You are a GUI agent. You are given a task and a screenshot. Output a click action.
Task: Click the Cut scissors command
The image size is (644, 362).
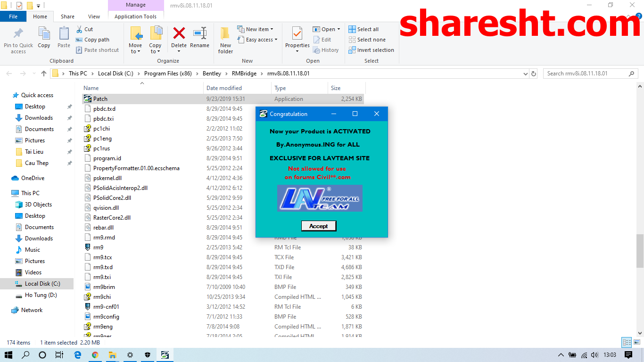[x=84, y=29]
